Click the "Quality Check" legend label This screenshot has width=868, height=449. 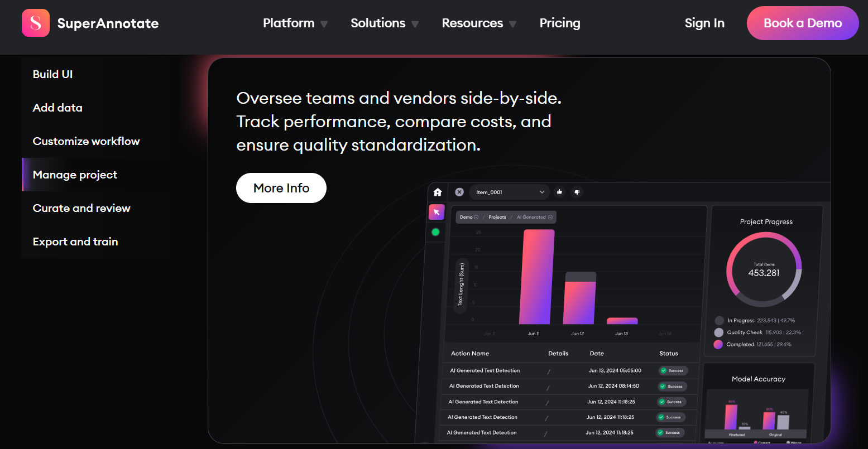tap(745, 332)
